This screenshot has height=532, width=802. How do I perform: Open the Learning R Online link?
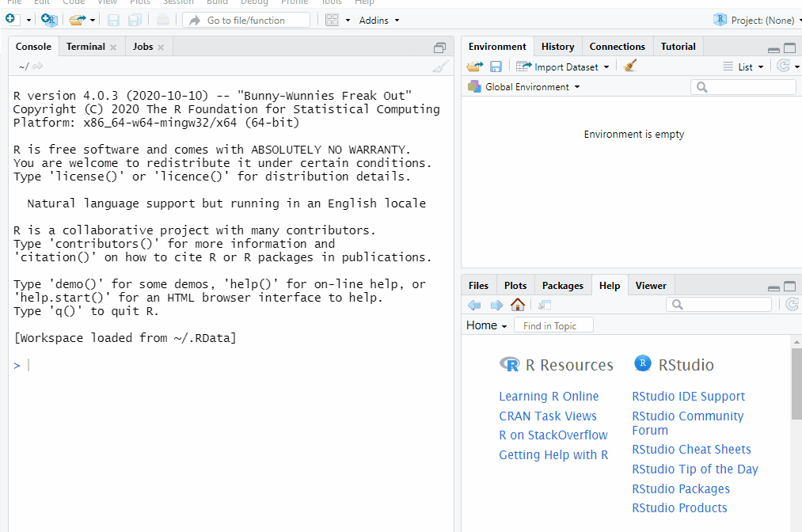point(549,397)
